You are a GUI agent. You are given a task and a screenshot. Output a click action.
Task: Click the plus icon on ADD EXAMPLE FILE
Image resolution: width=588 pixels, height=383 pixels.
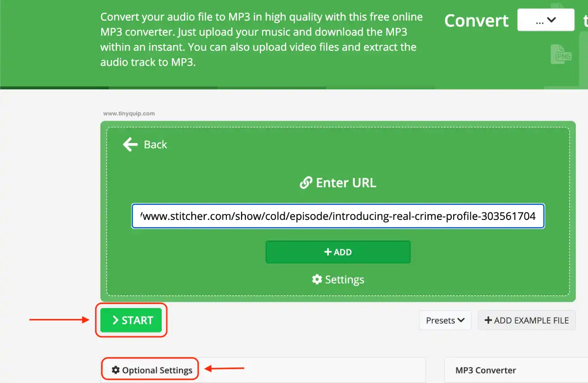[488, 320]
